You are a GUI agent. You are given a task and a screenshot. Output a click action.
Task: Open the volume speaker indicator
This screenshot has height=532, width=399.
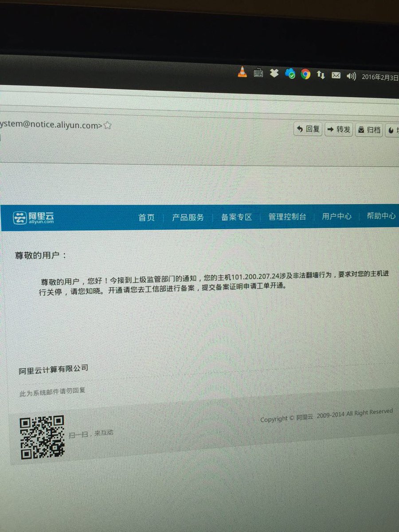coord(351,76)
